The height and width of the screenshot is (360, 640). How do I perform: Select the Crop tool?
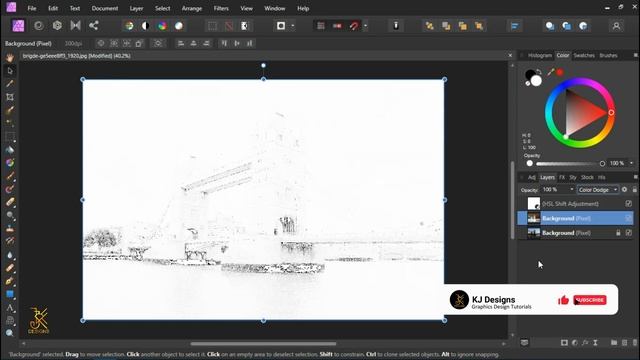click(x=10, y=97)
